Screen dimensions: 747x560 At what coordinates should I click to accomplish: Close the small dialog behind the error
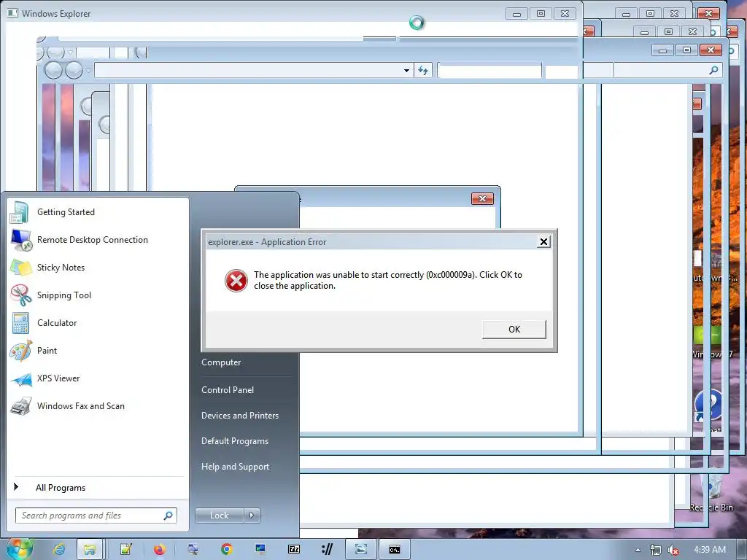(x=482, y=198)
